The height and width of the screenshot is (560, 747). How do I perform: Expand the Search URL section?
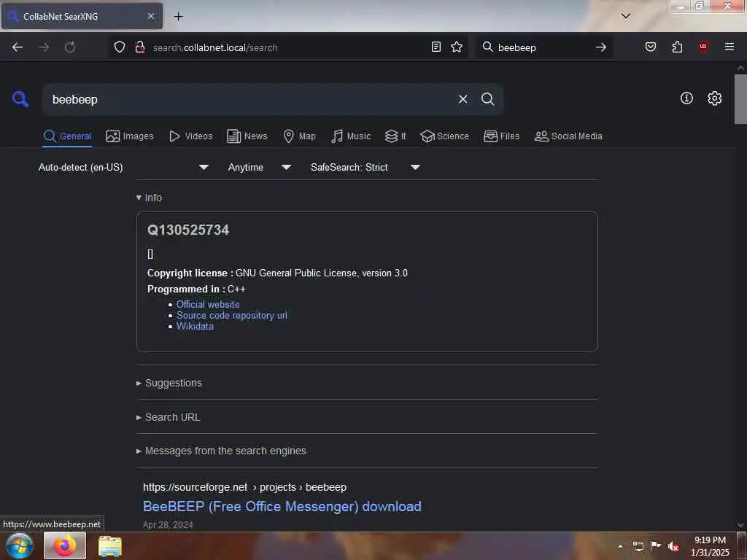pyautogui.click(x=169, y=417)
